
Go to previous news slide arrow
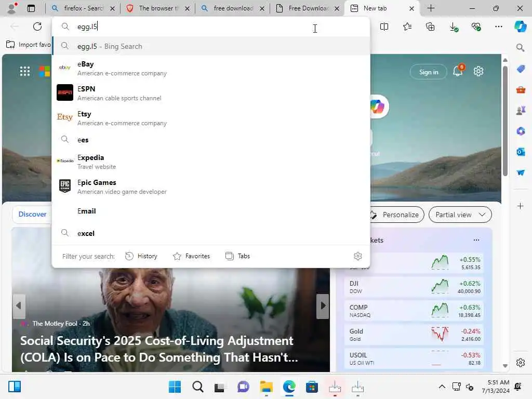pos(19,305)
